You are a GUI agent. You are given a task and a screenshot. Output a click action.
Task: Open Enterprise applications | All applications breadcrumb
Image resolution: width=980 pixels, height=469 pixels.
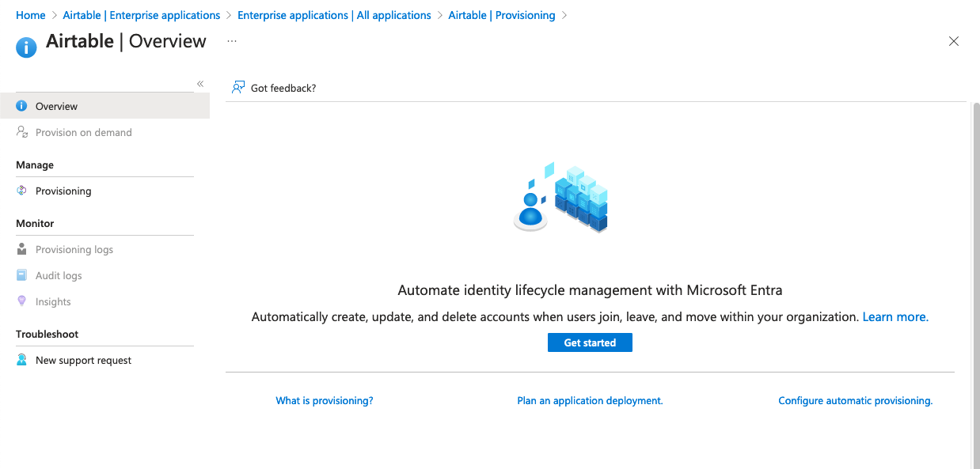point(334,15)
